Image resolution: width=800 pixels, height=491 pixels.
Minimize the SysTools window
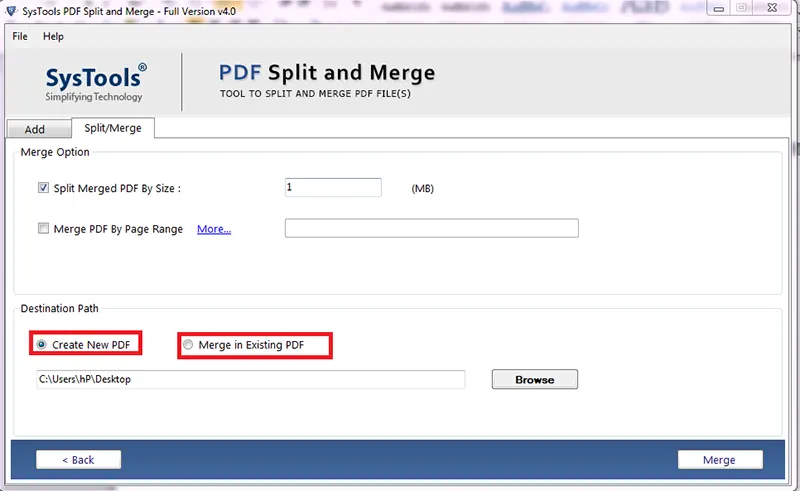pyautogui.click(x=718, y=8)
